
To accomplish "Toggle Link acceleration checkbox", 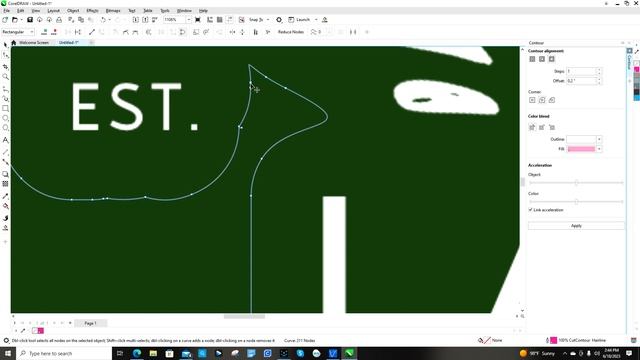I will coord(531,210).
